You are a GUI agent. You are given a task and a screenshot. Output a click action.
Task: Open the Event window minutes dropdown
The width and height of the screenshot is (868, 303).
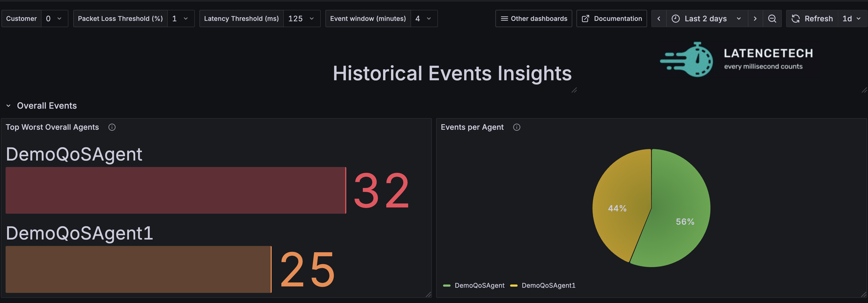[x=424, y=19]
